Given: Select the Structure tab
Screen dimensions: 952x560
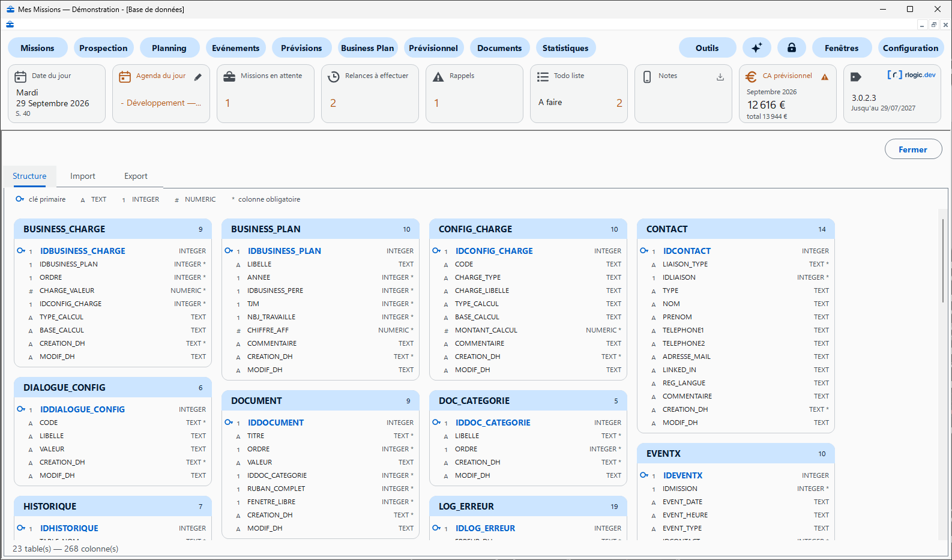Looking at the screenshot, I should tap(29, 176).
